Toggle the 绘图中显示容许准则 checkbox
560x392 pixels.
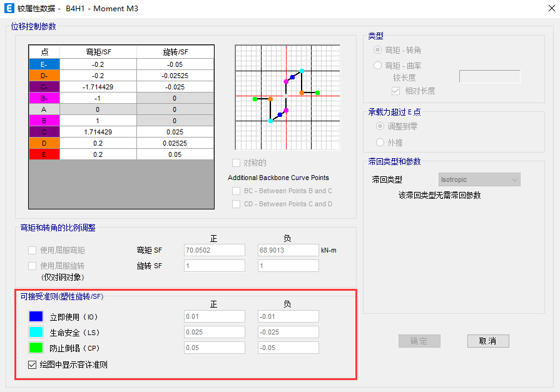(x=31, y=364)
